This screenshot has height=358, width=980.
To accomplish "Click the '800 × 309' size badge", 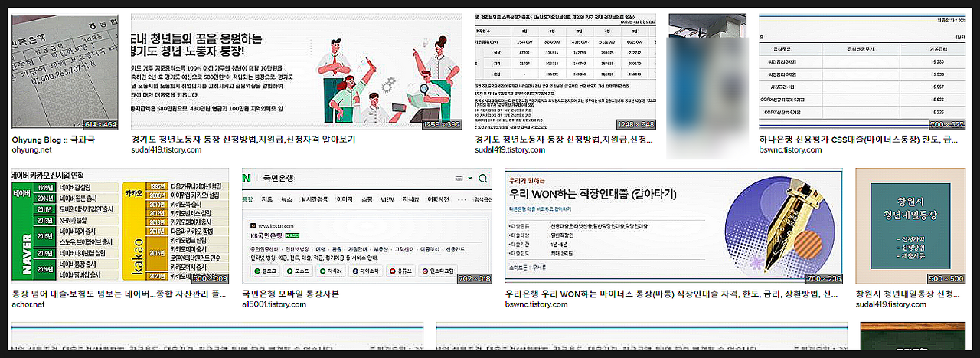I will 210,278.
